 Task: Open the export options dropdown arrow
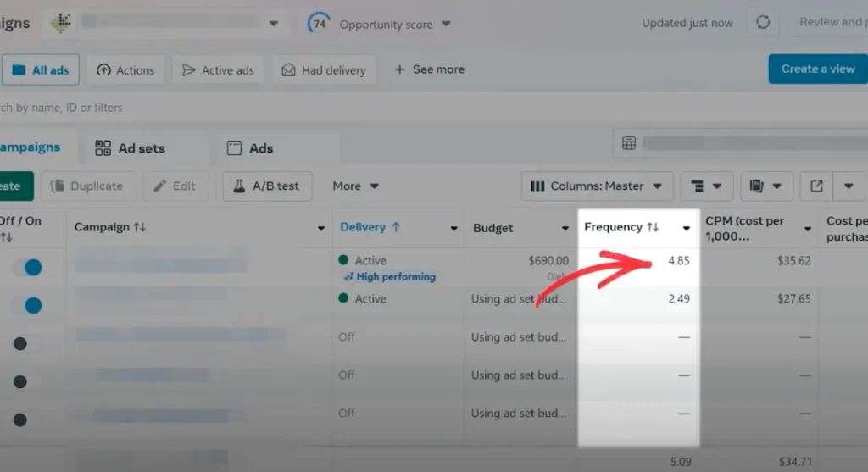pos(849,186)
